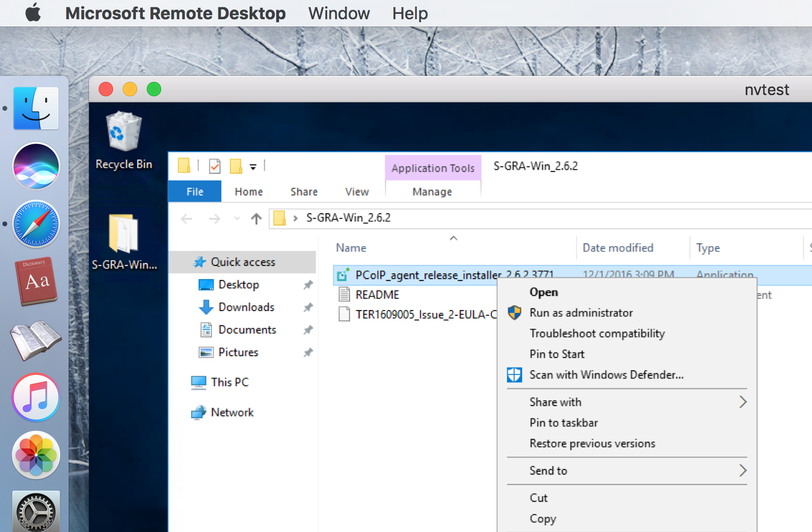Viewport: 812px width, 532px height.
Task: Open the File ribbon tab
Action: 195,191
